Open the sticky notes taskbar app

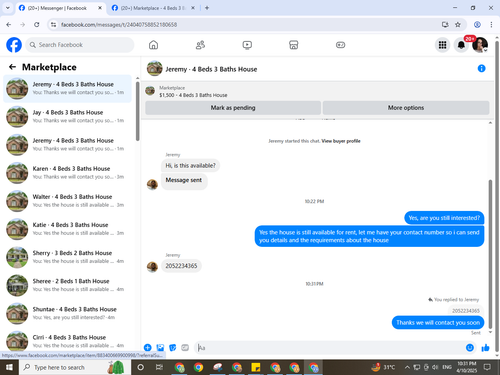tap(256, 367)
